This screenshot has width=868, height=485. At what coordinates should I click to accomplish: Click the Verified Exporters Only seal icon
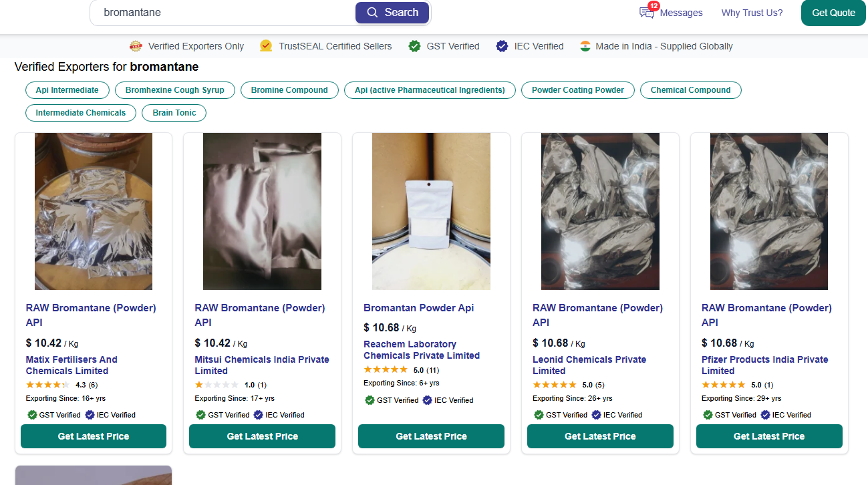(136, 46)
